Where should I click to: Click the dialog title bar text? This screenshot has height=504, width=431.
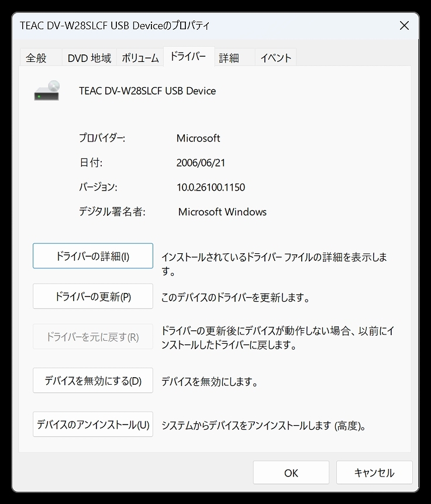(x=115, y=25)
